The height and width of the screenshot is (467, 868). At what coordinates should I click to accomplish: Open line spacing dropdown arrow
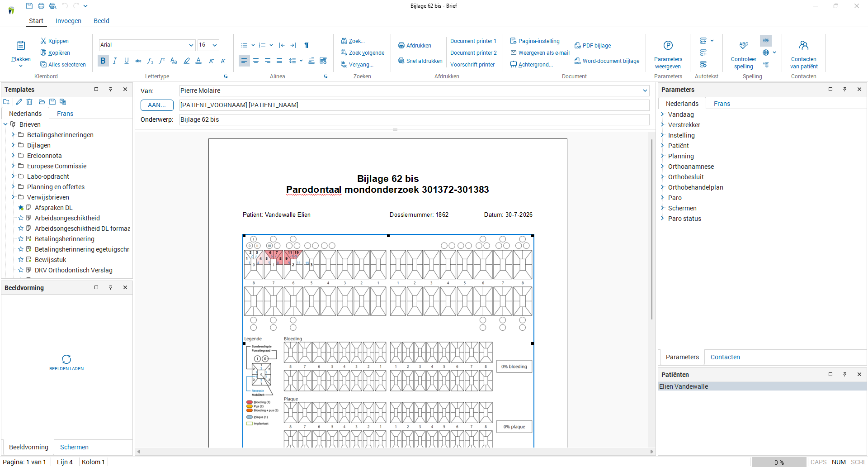click(301, 61)
